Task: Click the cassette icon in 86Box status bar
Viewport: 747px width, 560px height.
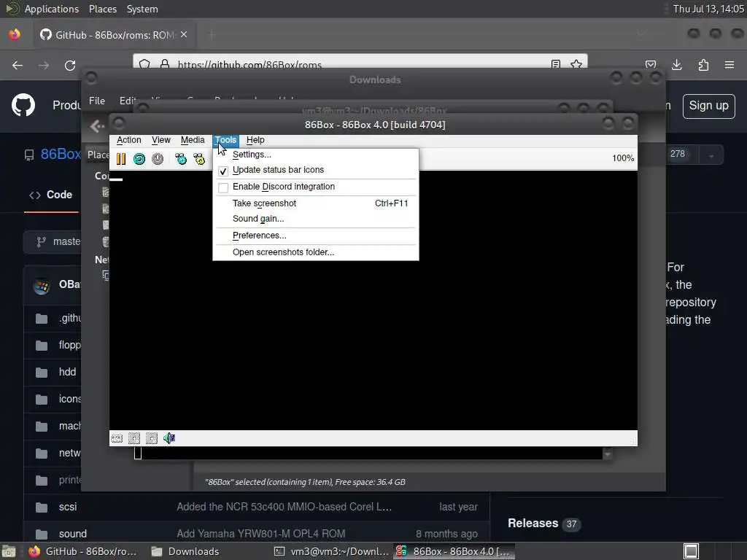Action: pyautogui.click(x=117, y=438)
